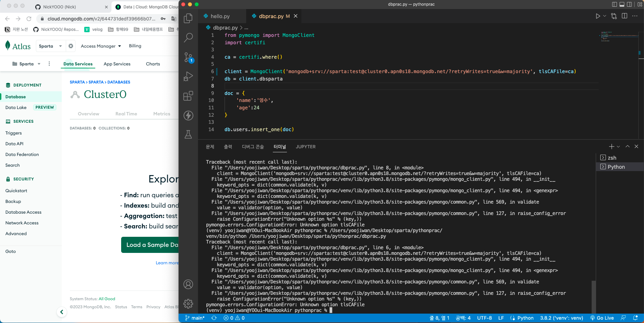Close the dbprac.py editor tab
Viewport: 644px width, 323px height.
coord(296,16)
